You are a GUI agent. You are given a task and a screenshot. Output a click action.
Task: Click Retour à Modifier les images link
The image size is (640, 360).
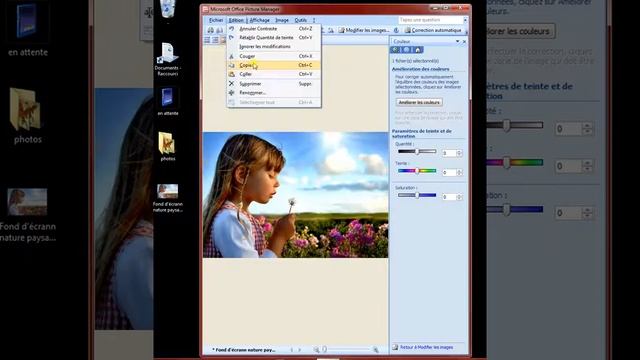(427, 347)
